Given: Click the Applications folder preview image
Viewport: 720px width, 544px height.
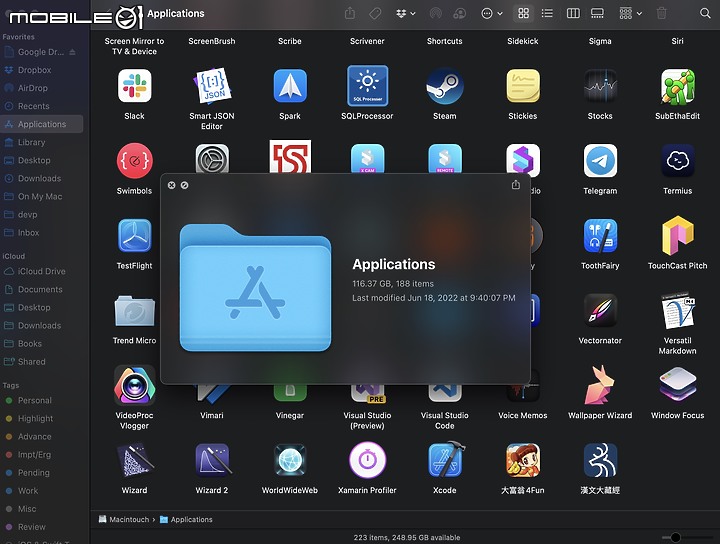Looking at the screenshot, I should point(255,287).
